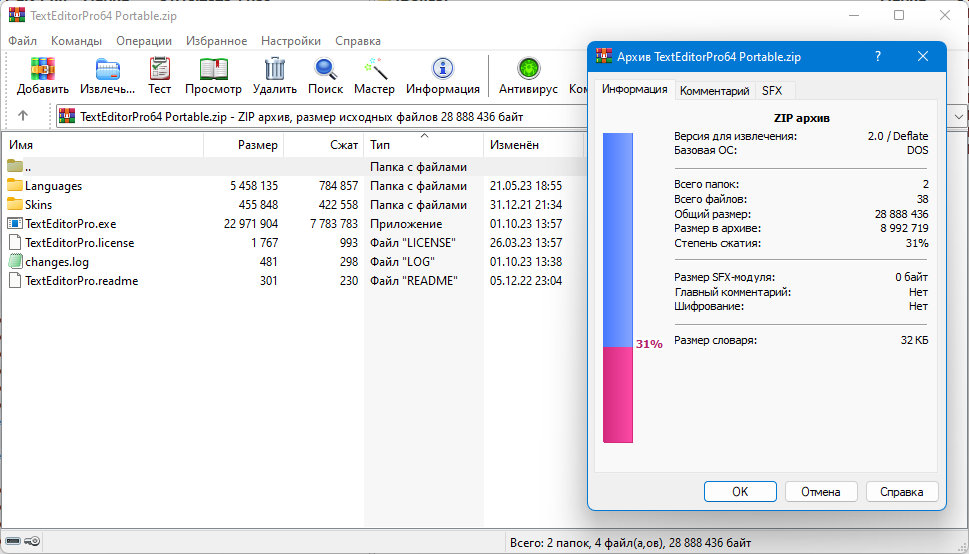Go up one folder using arrow icon
The height and width of the screenshot is (554, 969).
tap(23, 116)
